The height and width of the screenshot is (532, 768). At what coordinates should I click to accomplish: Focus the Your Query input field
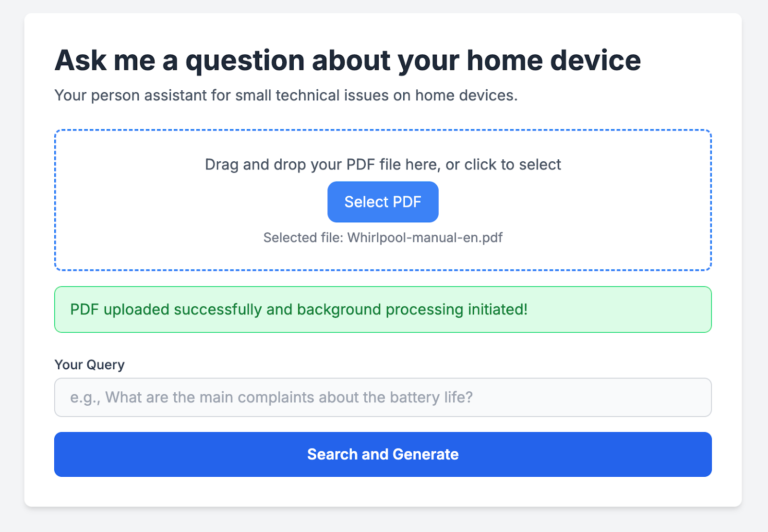[x=383, y=397]
